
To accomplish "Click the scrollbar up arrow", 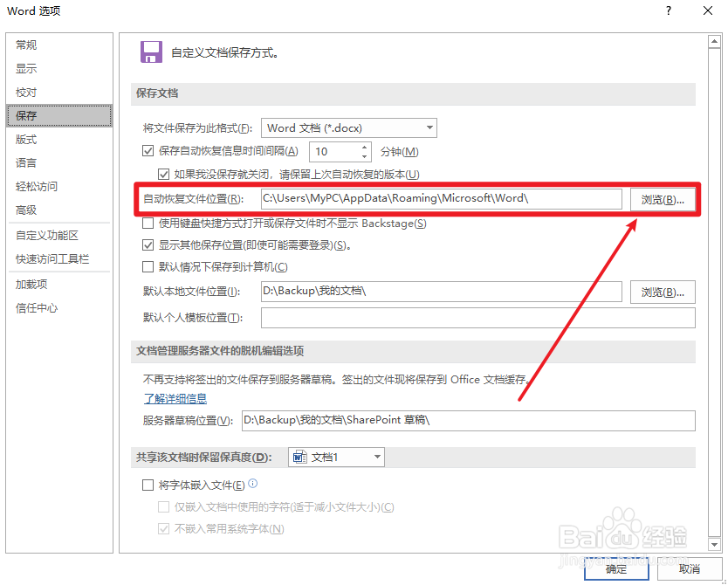I will pos(714,41).
